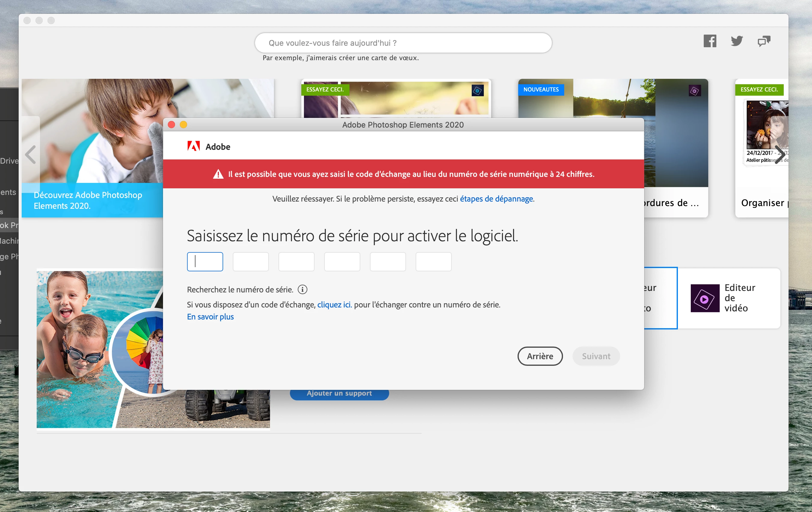
Task: Click the 'Que voulez-vous faire' search field
Action: pos(403,43)
